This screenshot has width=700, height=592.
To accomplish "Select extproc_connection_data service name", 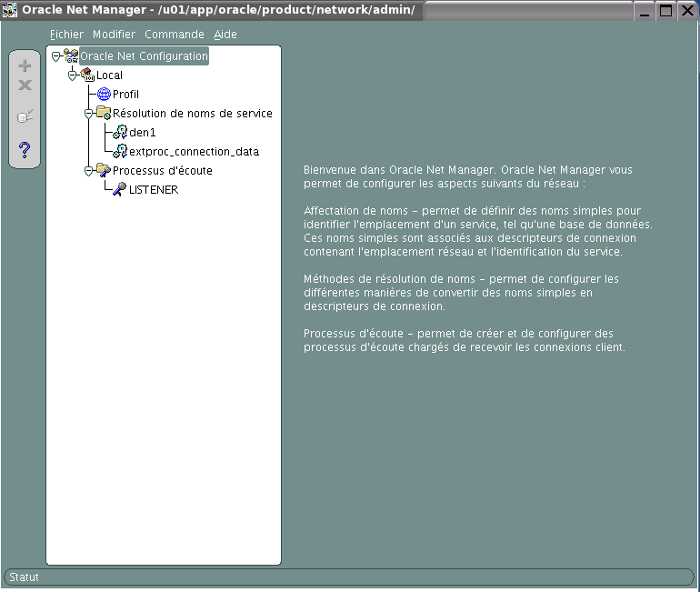I will tap(194, 152).
